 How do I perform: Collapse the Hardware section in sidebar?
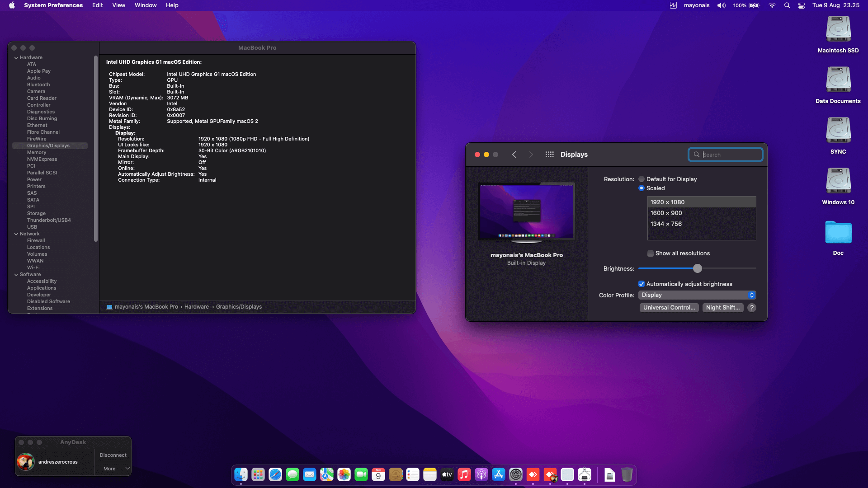(x=16, y=58)
